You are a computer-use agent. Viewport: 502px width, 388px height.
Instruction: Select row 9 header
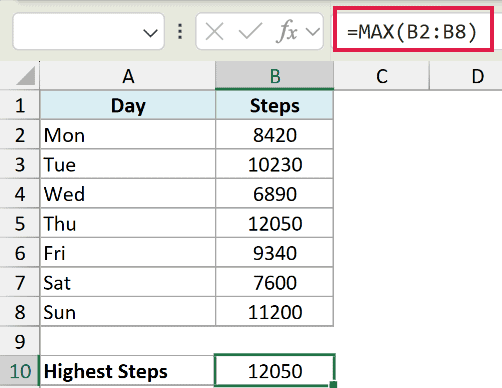coord(20,341)
